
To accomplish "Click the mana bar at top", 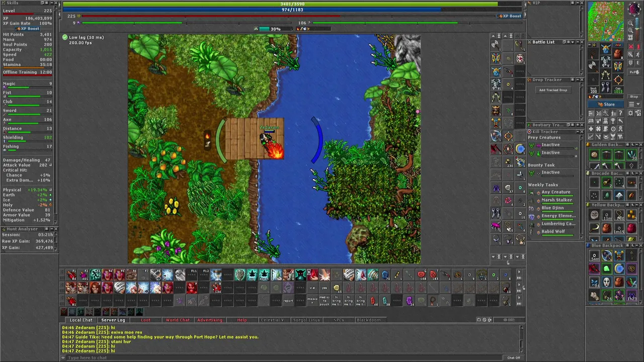I will point(292,10).
